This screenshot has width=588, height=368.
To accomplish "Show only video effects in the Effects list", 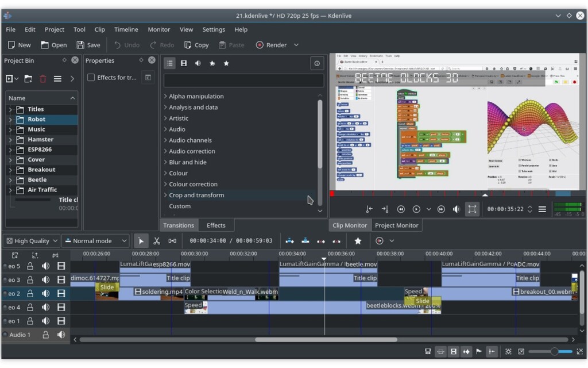I will tap(184, 63).
